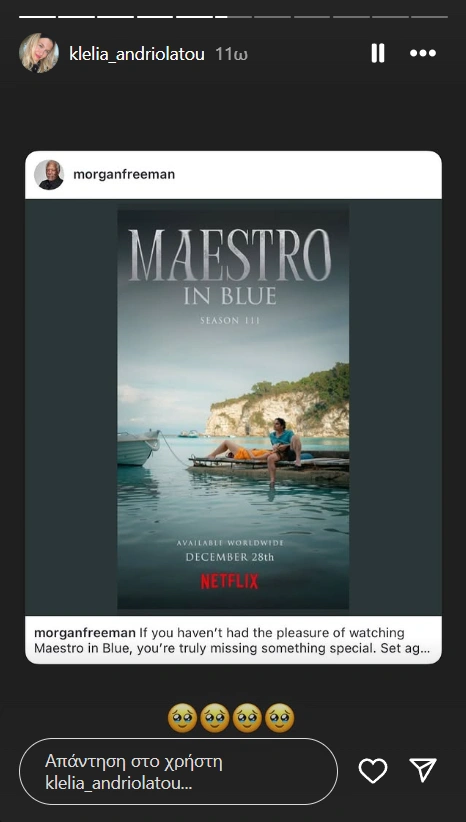Click the 11ω story timestamp
Screen dimensions: 466x822
click(231, 54)
